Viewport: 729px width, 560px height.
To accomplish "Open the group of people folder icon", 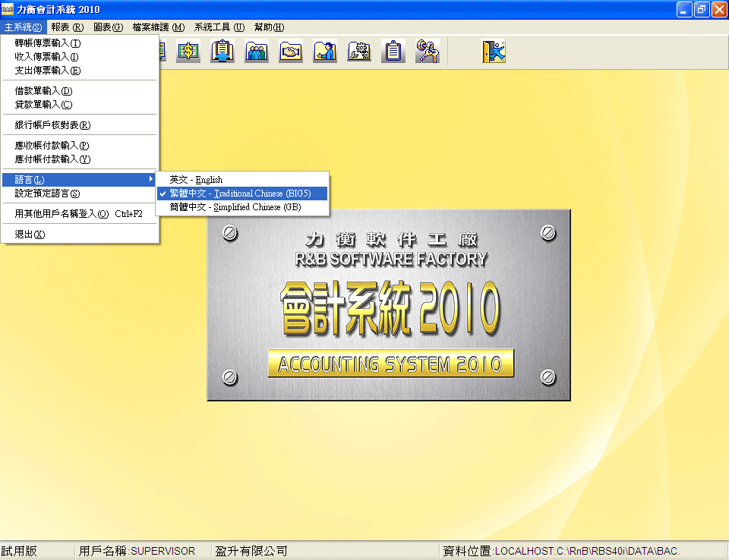I will click(257, 51).
